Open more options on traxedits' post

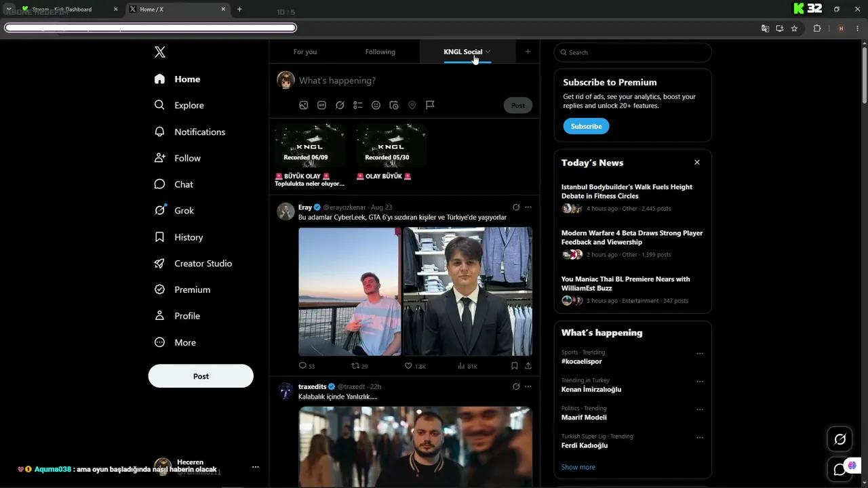coord(528,386)
